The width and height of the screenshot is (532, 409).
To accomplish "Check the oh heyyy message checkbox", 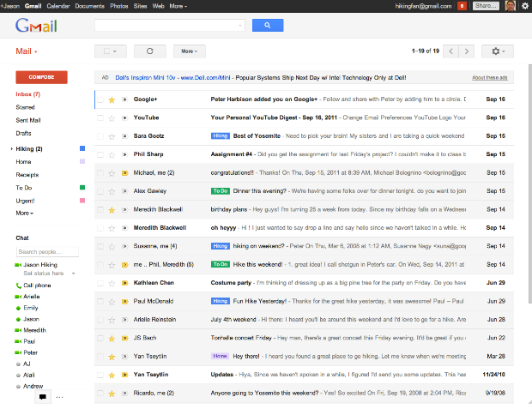I will coord(100,228).
